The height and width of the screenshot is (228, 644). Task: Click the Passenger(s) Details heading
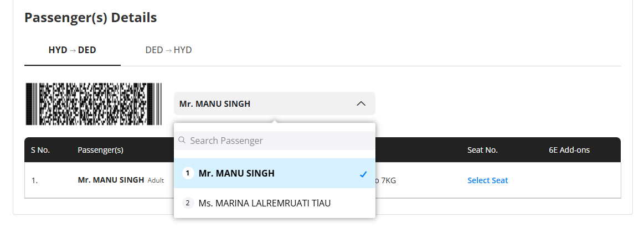tap(91, 18)
